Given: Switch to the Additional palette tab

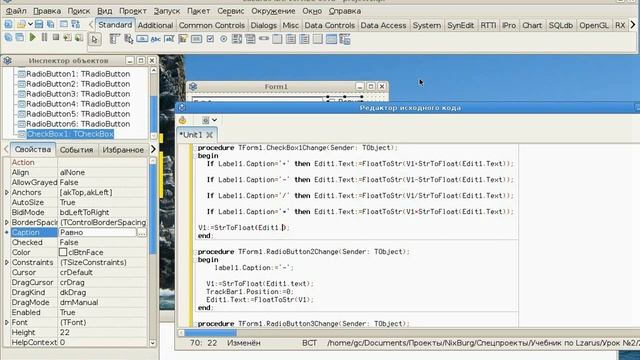Looking at the screenshot, I should point(155,25).
